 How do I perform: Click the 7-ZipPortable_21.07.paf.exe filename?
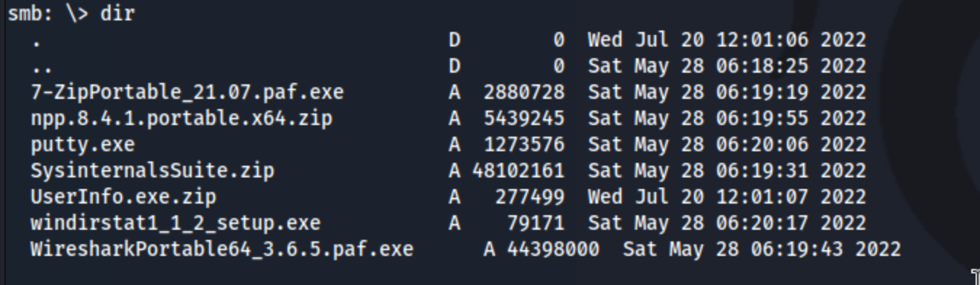click(187, 92)
